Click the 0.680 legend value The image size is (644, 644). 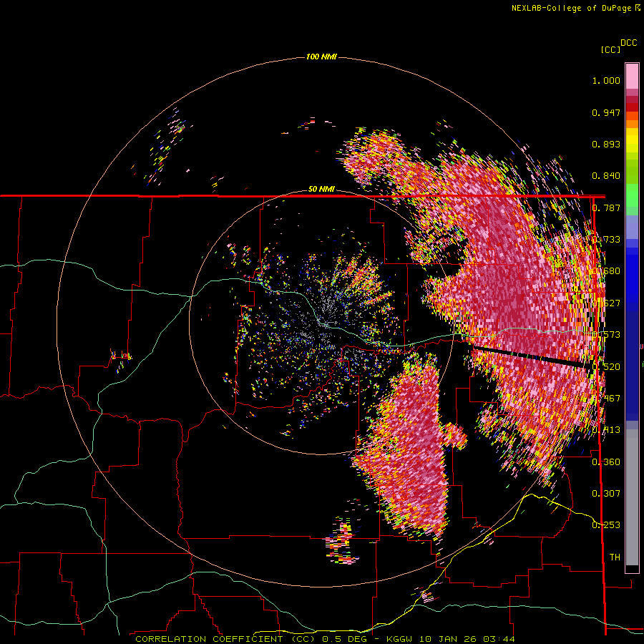pos(606,271)
